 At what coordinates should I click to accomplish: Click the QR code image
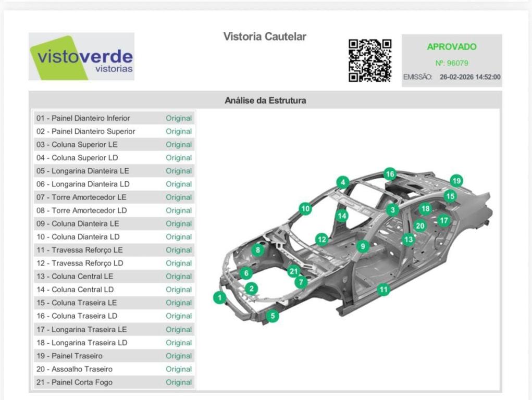(370, 60)
